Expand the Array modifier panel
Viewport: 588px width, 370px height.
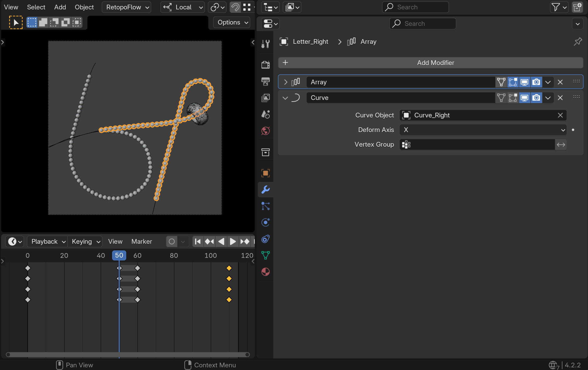click(286, 82)
